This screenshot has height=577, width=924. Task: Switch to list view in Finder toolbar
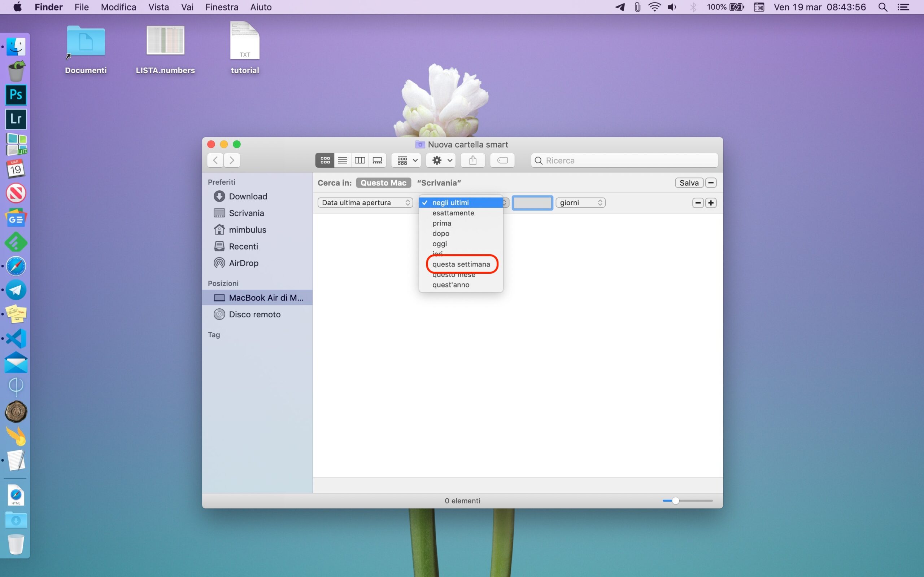point(343,160)
